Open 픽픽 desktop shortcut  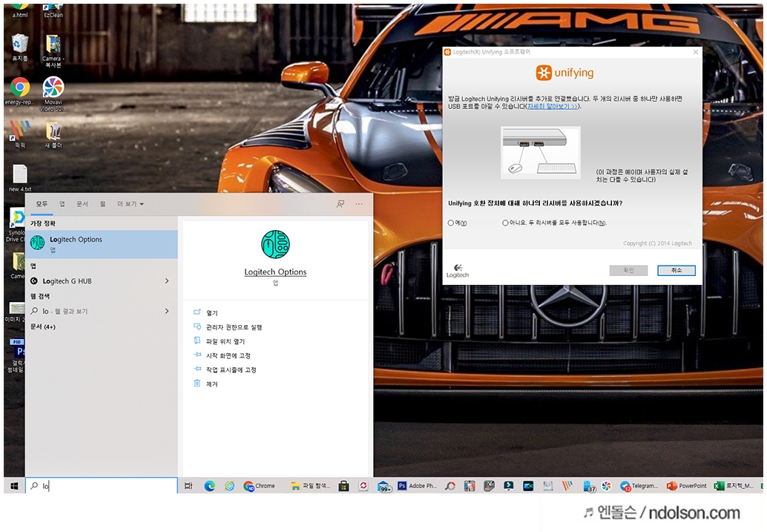(x=19, y=134)
